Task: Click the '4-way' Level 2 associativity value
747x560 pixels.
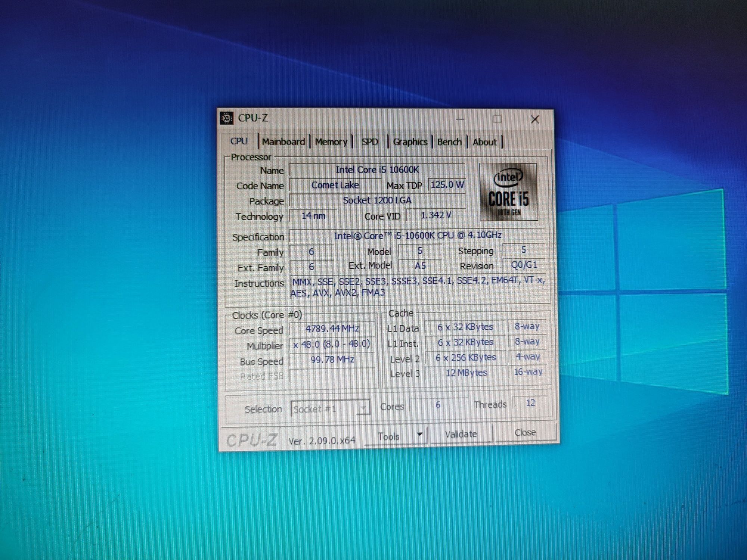Action: click(527, 357)
